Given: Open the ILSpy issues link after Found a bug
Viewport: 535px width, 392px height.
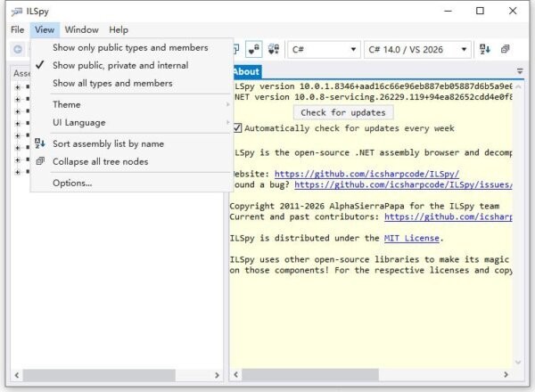Looking at the screenshot, I should coord(403,184).
